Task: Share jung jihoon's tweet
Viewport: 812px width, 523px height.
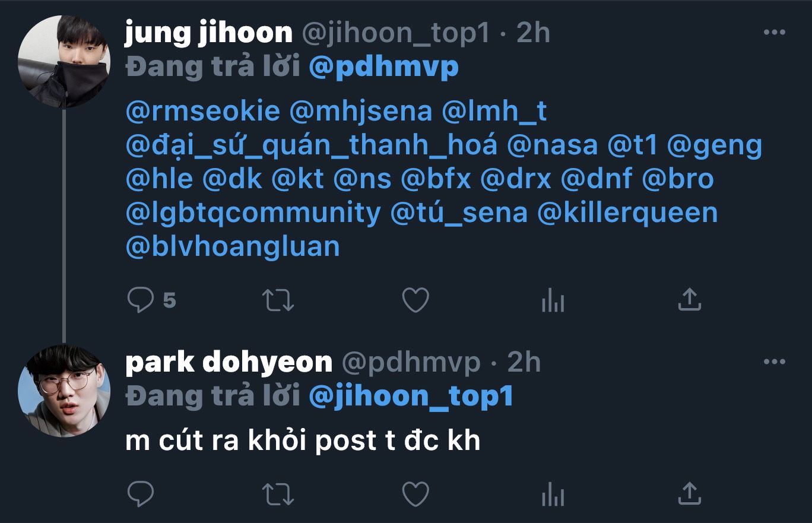Action: pos(689,300)
